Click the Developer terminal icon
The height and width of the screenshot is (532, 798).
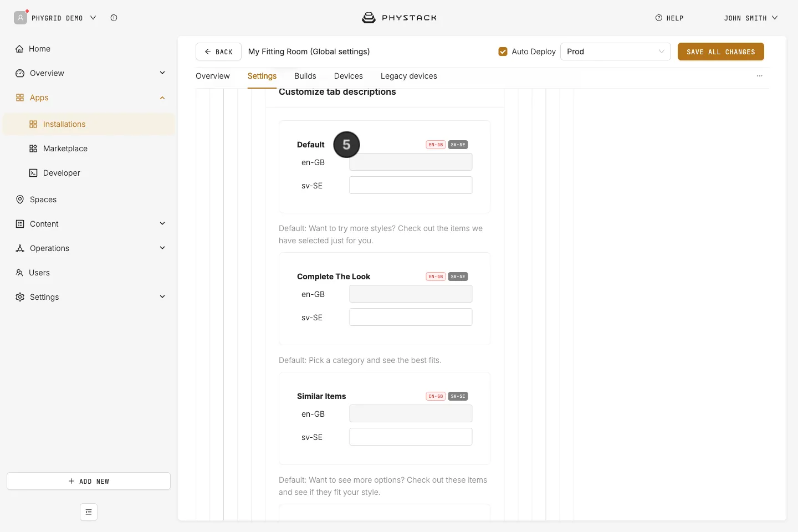33,173
